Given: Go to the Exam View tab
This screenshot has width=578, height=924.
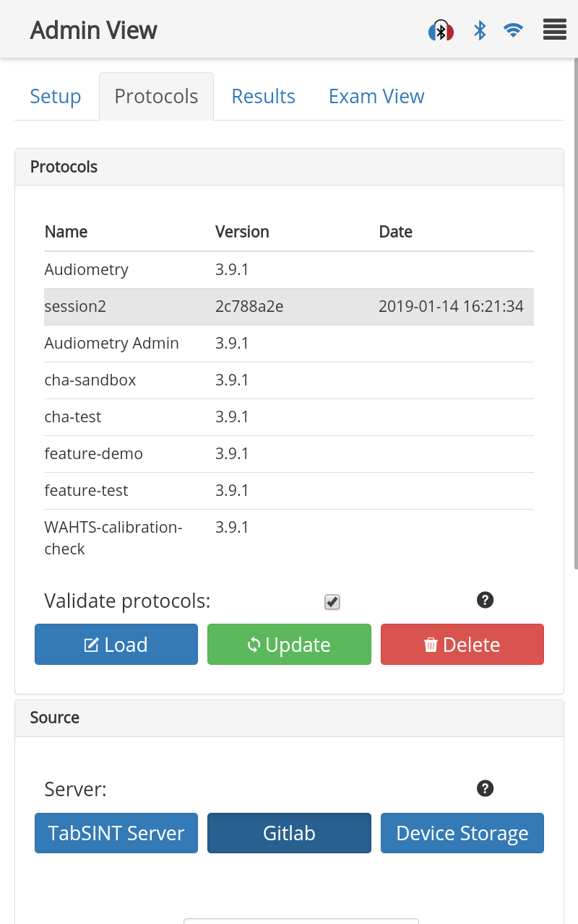Looking at the screenshot, I should click(376, 97).
